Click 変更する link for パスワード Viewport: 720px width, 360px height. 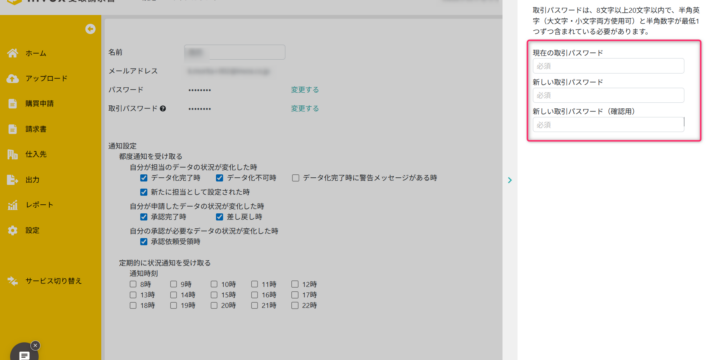[x=304, y=90]
